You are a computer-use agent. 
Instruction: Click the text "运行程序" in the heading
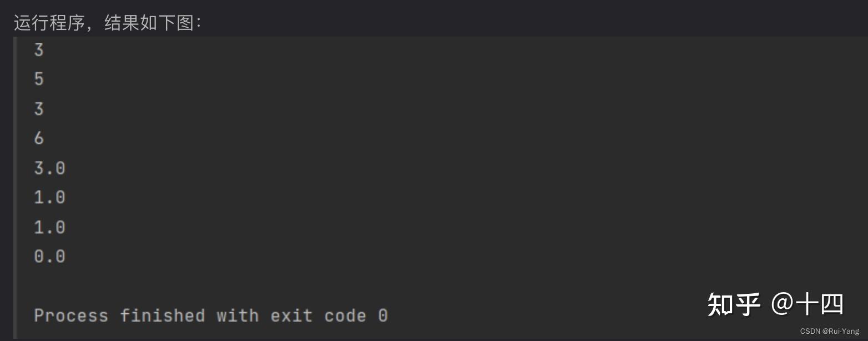(x=49, y=23)
